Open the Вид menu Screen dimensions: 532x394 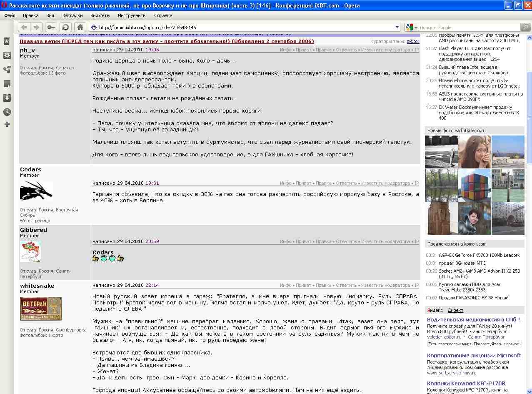(50, 15)
